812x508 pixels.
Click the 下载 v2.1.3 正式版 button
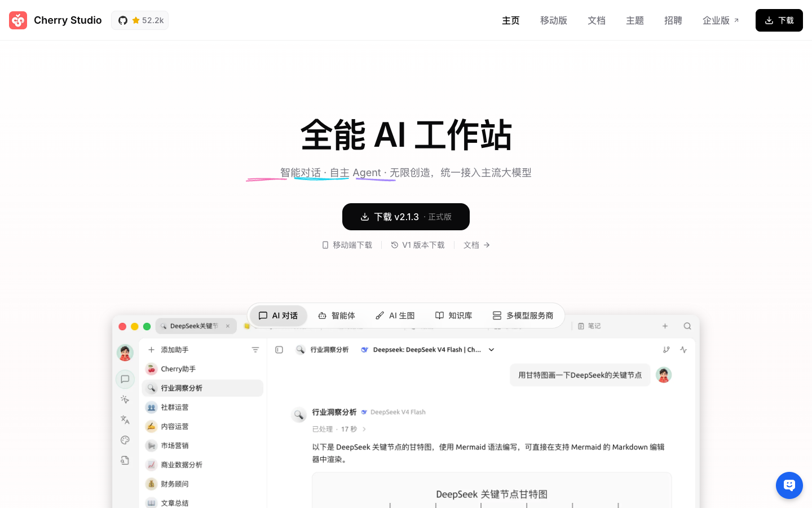point(406,217)
